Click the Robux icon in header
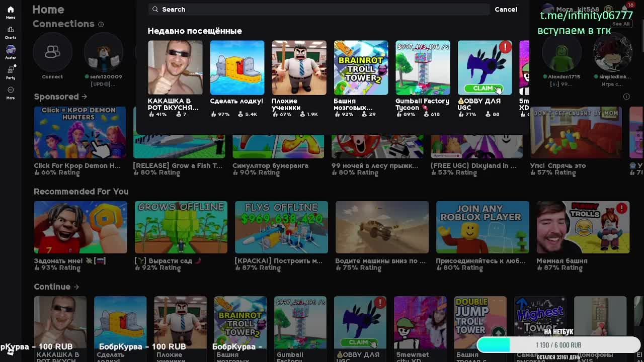This screenshot has width=644, height=362. pyautogui.click(x=608, y=9)
